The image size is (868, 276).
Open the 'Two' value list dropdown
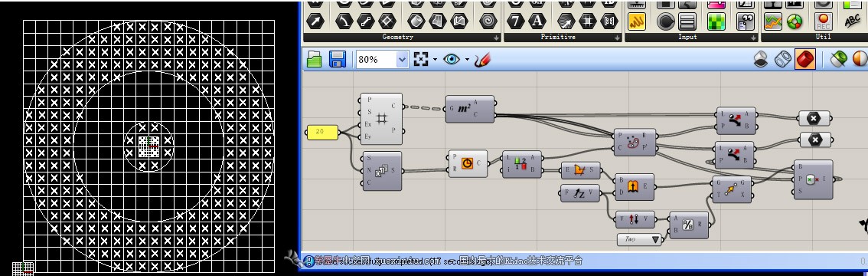[x=640, y=239]
